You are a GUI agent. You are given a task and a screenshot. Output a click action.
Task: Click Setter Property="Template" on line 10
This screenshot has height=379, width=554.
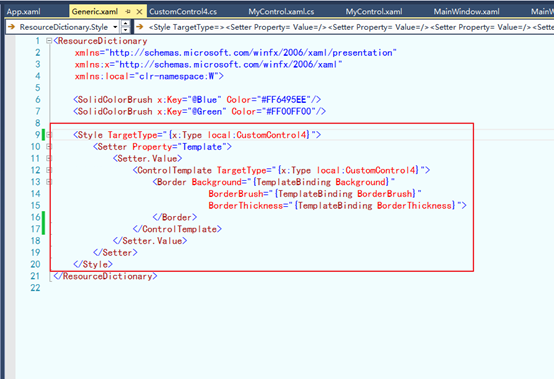[163, 147]
